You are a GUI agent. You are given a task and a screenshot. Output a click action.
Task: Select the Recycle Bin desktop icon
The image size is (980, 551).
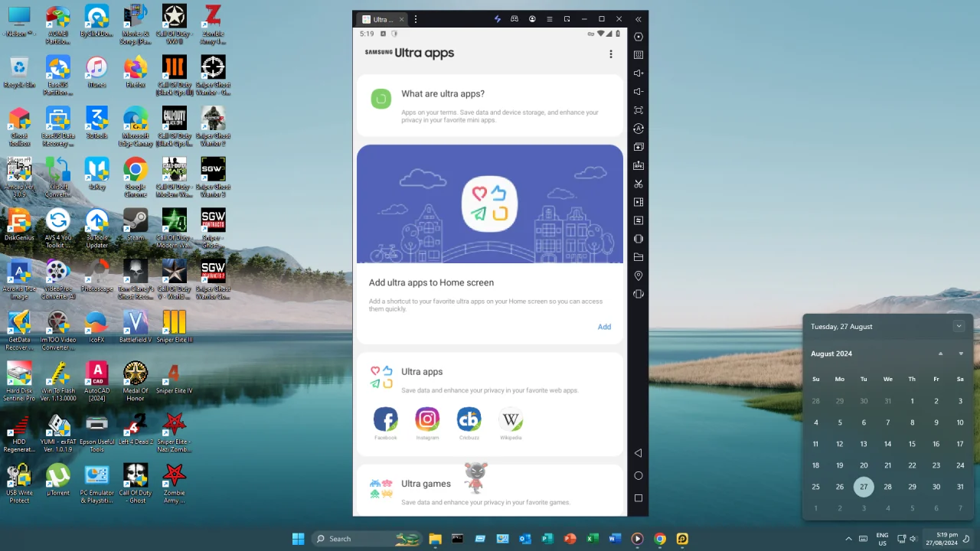pyautogui.click(x=19, y=73)
